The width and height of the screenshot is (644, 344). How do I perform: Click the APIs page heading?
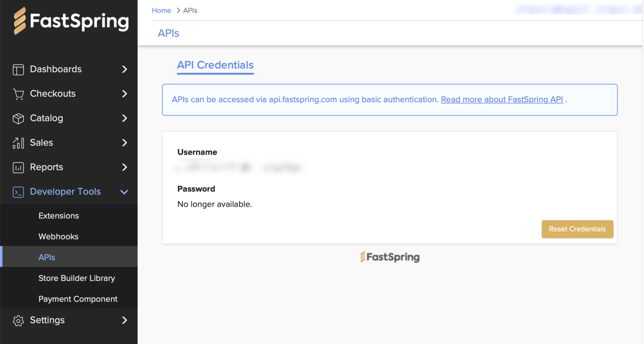click(x=168, y=33)
